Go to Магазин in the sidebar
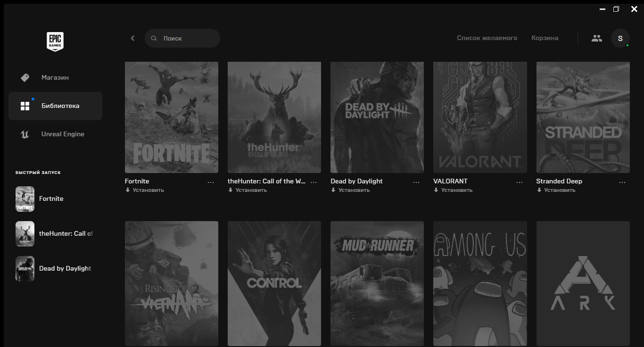This screenshot has width=644, height=347. click(x=55, y=78)
